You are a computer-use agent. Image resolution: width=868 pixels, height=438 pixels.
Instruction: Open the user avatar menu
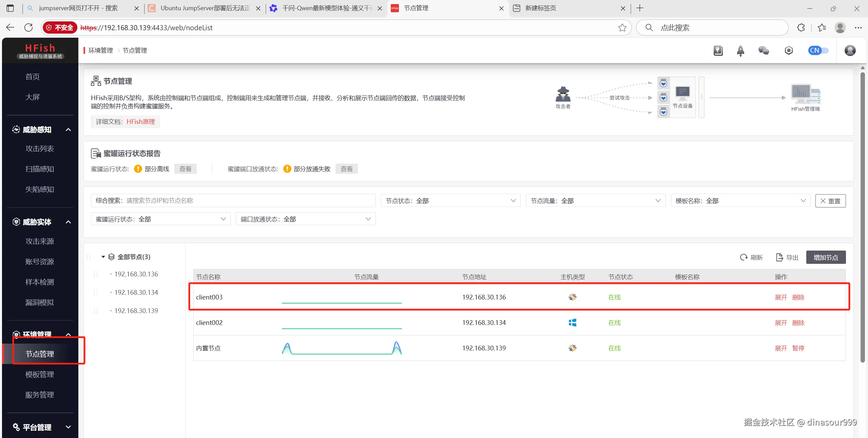click(x=850, y=51)
